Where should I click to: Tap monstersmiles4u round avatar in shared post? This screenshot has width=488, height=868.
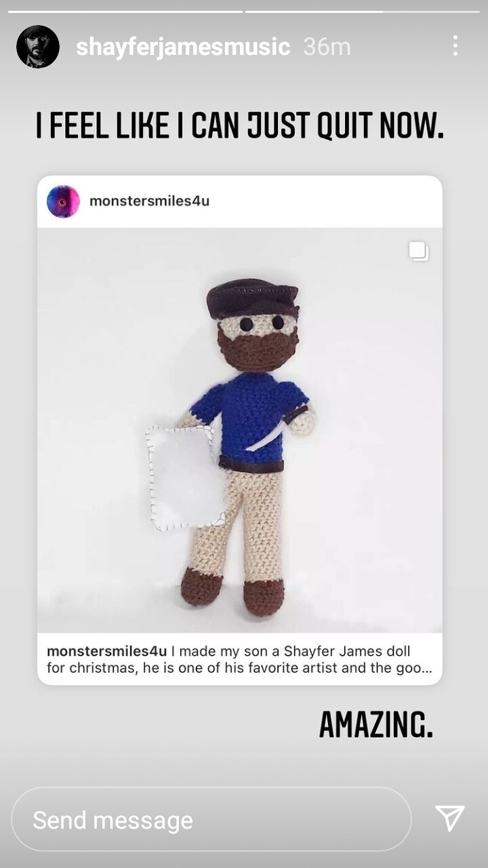[x=63, y=201]
